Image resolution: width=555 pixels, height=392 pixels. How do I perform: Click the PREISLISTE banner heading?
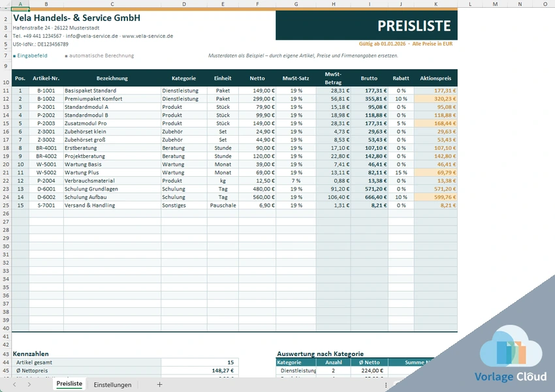[414, 26]
